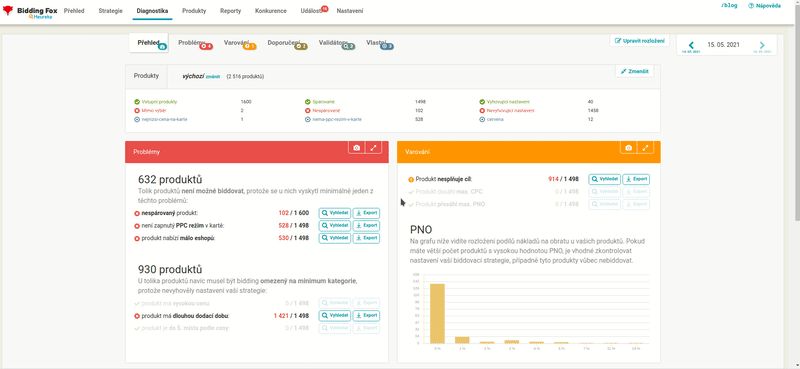Switch to the Doporučení tab

[x=287, y=43]
